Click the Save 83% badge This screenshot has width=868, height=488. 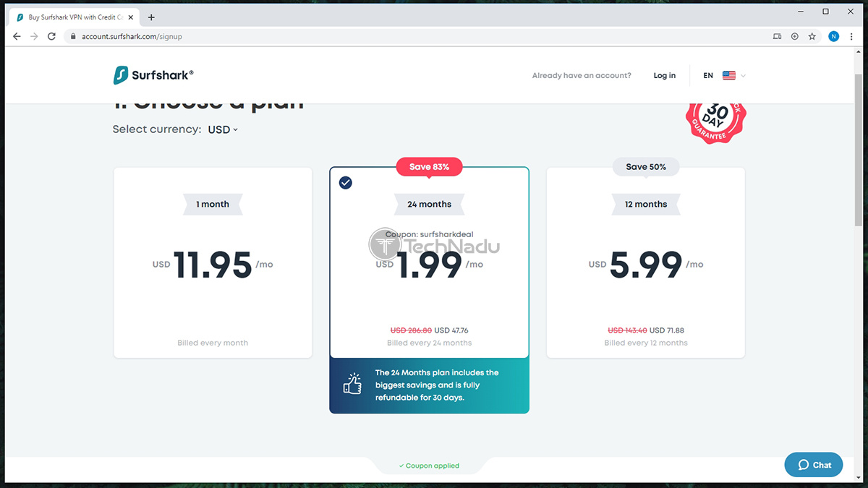click(430, 167)
